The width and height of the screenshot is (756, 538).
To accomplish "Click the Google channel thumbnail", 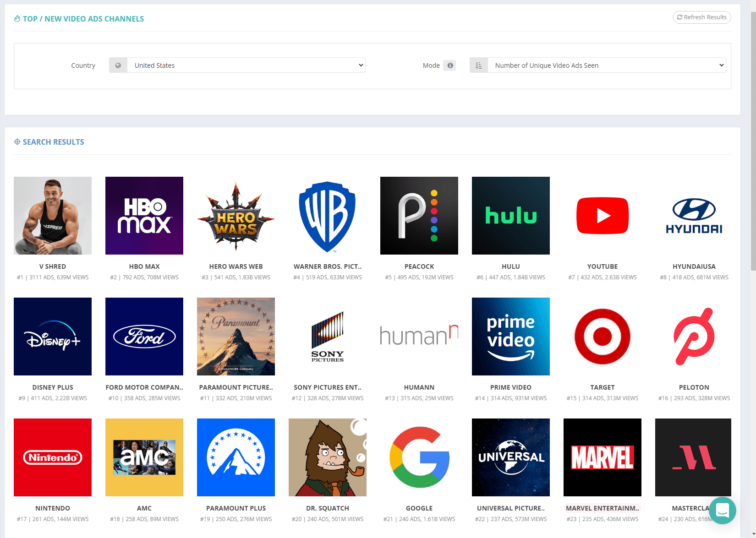I will coord(419,457).
